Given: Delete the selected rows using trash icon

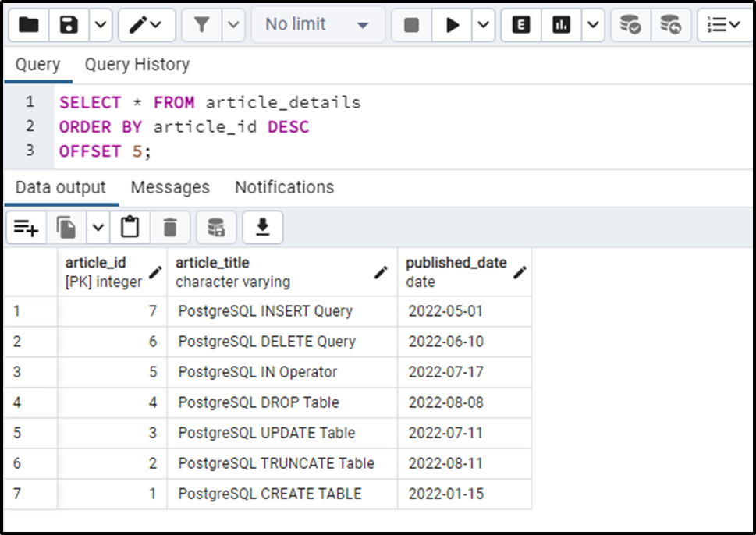Looking at the screenshot, I should pyautogui.click(x=170, y=227).
